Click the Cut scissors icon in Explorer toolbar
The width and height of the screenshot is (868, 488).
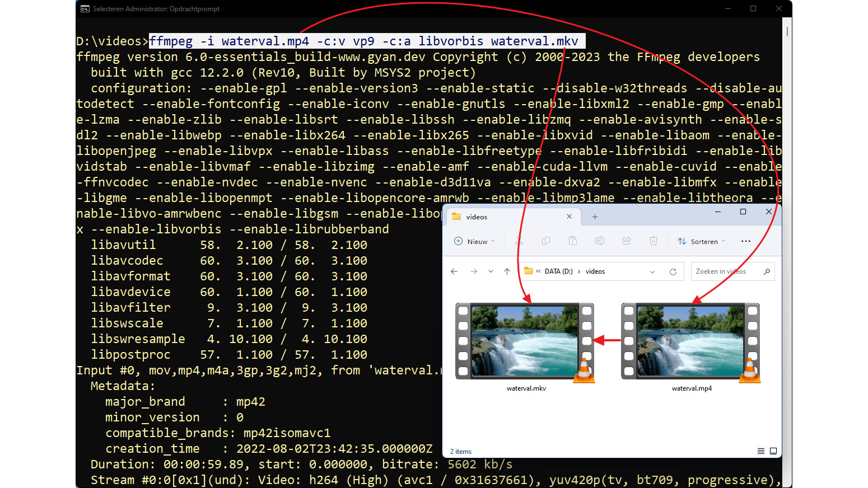(x=519, y=241)
